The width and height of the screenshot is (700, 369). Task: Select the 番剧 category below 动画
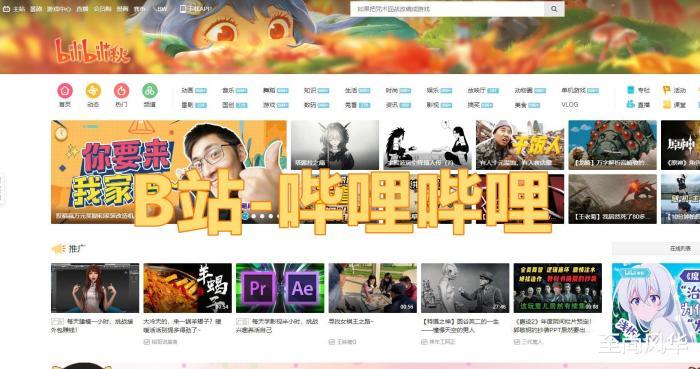(187, 105)
